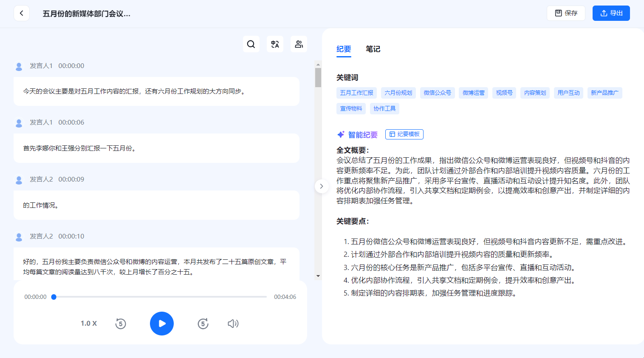Click the blue 导出 button

click(611, 13)
